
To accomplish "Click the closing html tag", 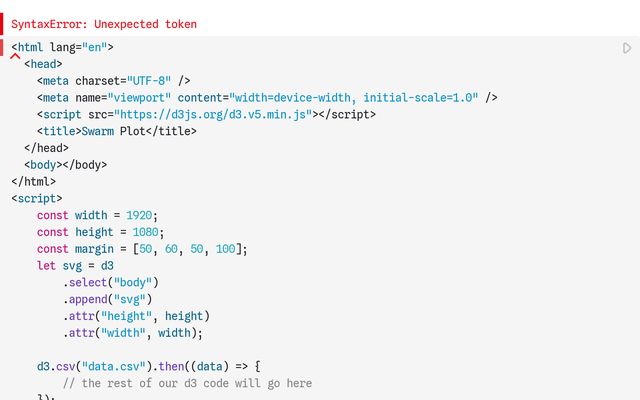I will (34, 182).
